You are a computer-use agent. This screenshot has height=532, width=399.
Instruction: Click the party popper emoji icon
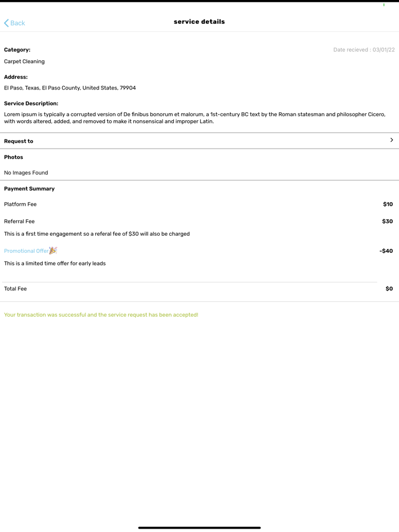point(53,251)
